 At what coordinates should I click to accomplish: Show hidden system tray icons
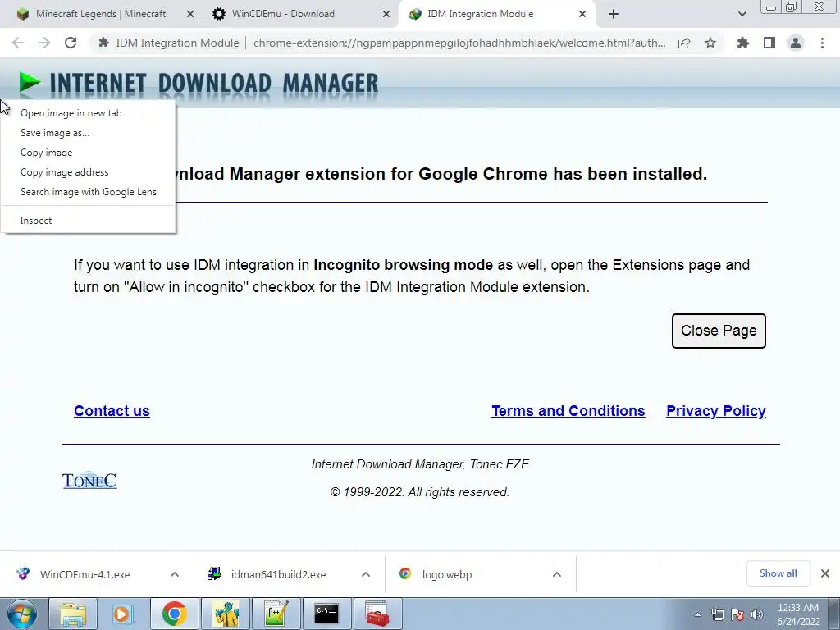point(697,614)
